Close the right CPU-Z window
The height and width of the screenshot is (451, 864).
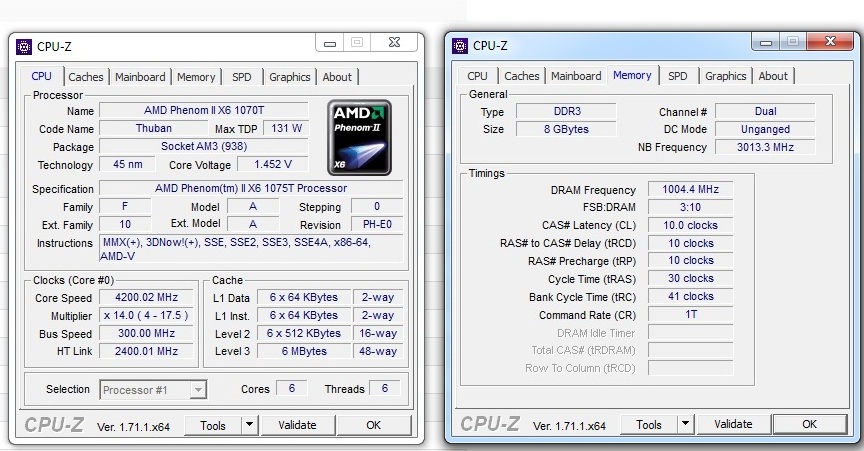(830, 41)
